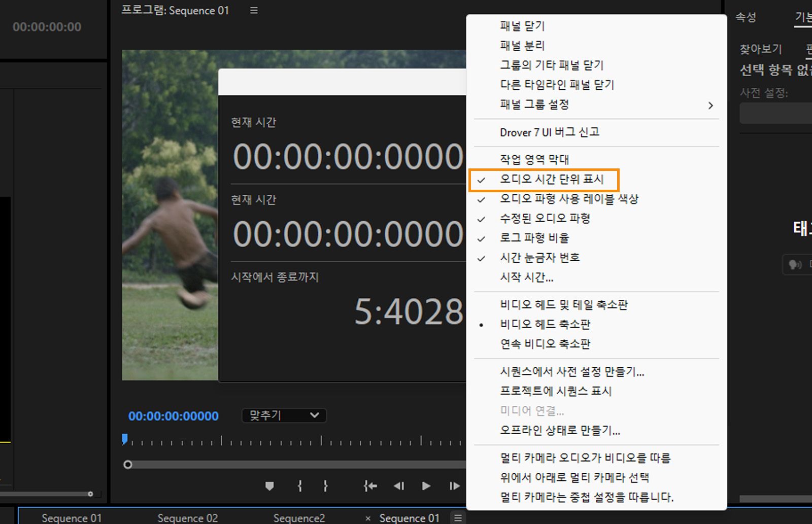Click the Go to In Point icon
This screenshot has width=812, height=524.
tap(370, 486)
